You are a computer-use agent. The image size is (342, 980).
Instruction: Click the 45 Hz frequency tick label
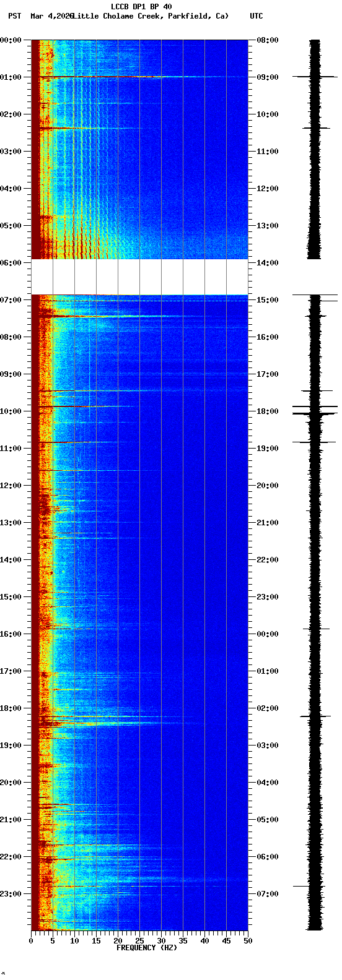pyautogui.click(x=226, y=940)
